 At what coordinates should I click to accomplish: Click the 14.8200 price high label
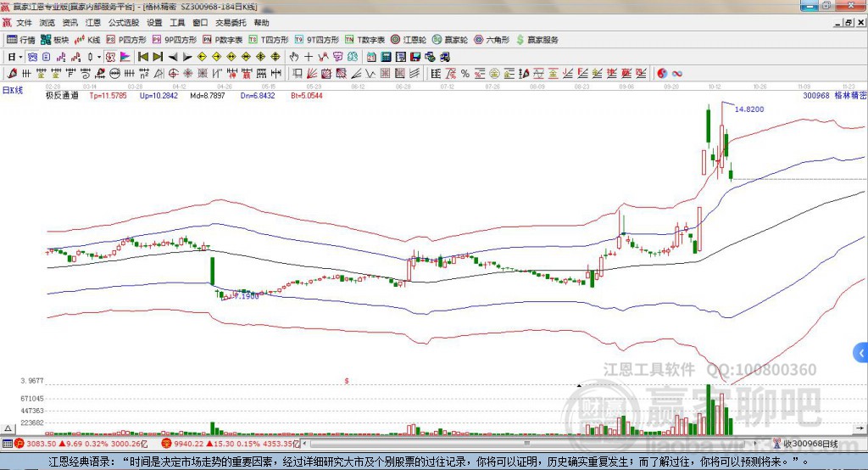[x=749, y=109]
